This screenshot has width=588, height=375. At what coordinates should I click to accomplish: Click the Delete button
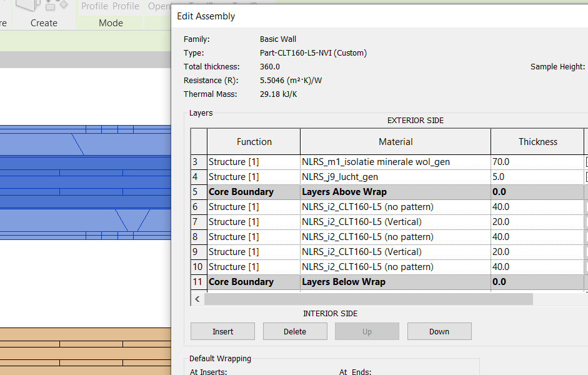pos(295,331)
